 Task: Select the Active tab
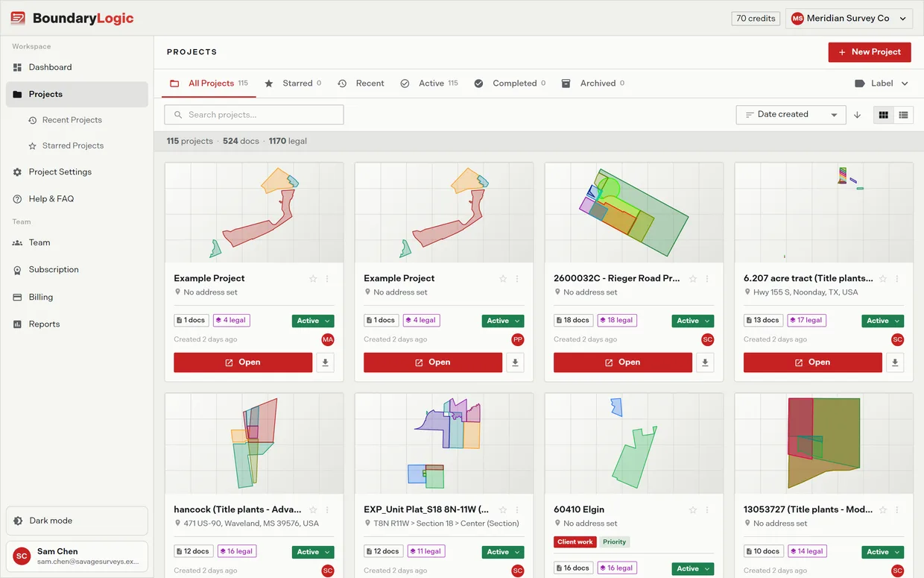[x=429, y=84]
